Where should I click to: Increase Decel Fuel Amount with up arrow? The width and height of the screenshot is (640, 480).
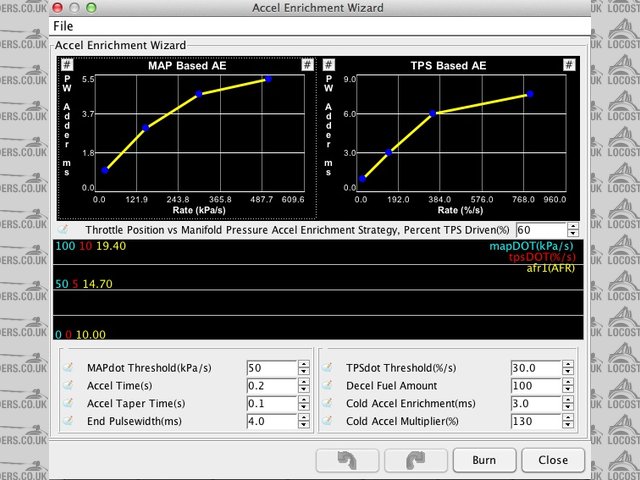[568, 382]
